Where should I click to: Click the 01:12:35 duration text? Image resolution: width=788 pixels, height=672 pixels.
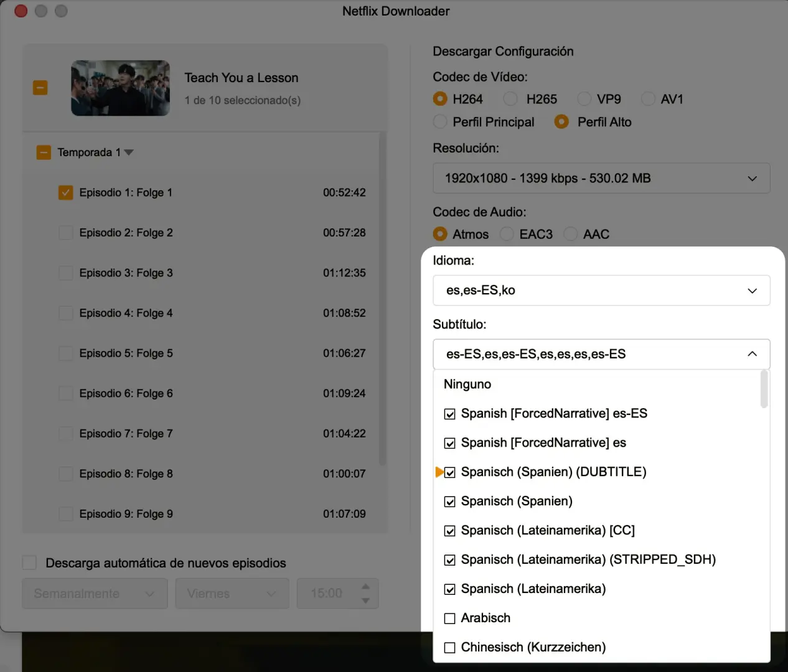344,273
